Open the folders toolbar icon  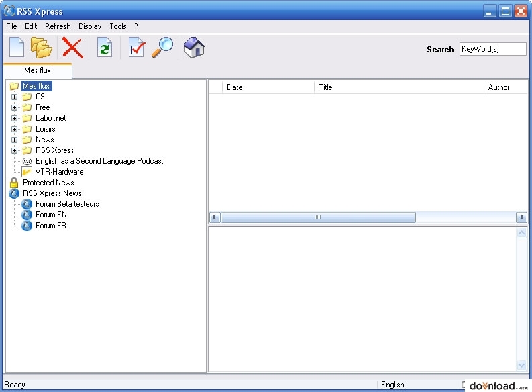tap(41, 47)
